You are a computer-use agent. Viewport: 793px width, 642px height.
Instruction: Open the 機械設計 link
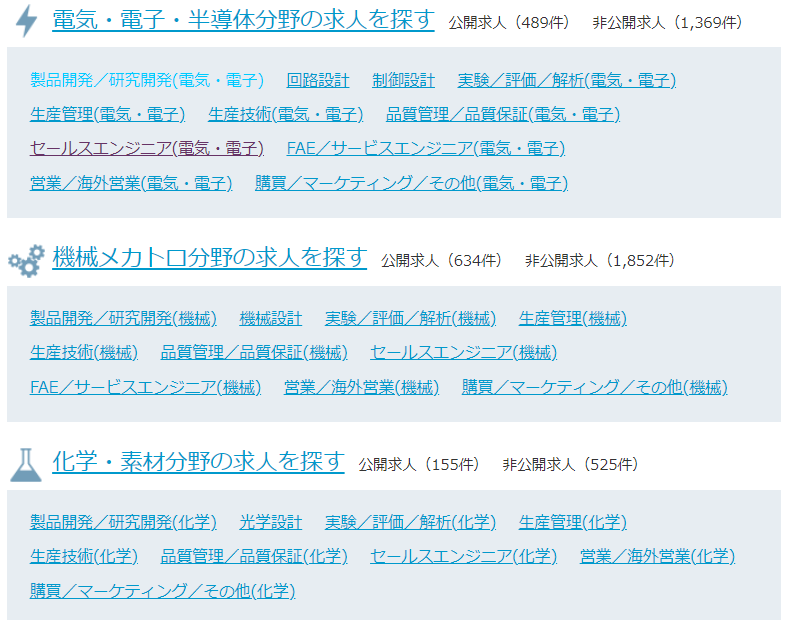click(271, 319)
